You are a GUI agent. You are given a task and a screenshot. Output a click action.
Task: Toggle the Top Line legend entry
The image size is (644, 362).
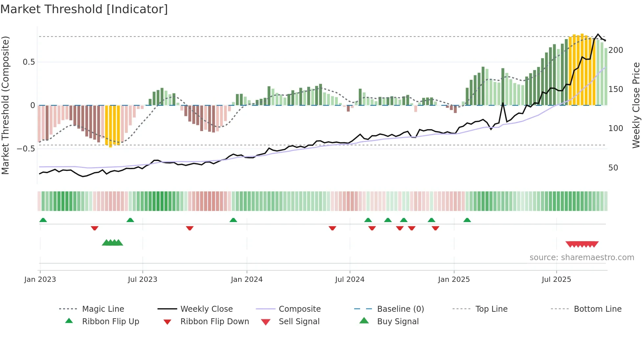491,309
